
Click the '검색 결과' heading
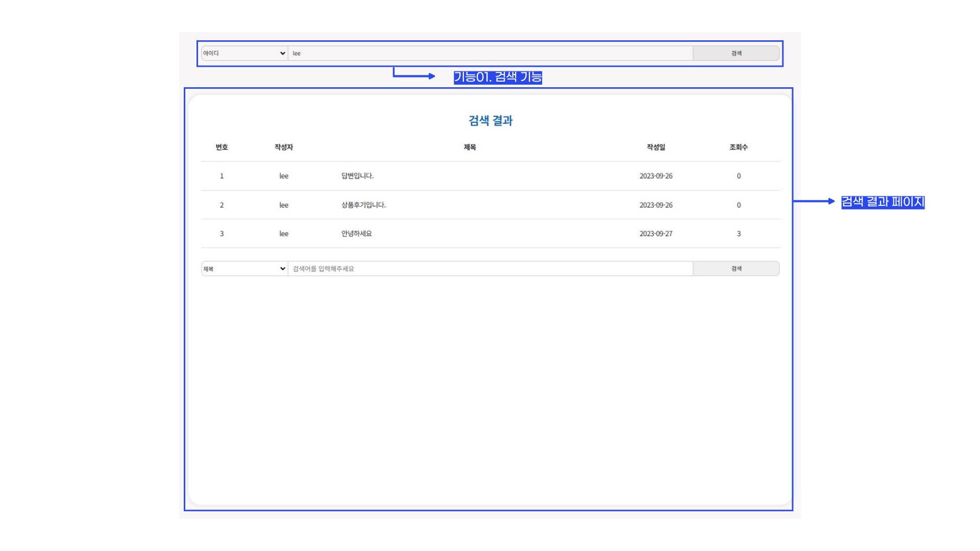(x=490, y=120)
